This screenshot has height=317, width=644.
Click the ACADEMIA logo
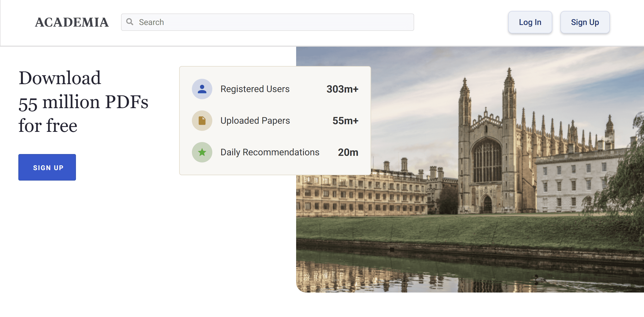pos(72,22)
